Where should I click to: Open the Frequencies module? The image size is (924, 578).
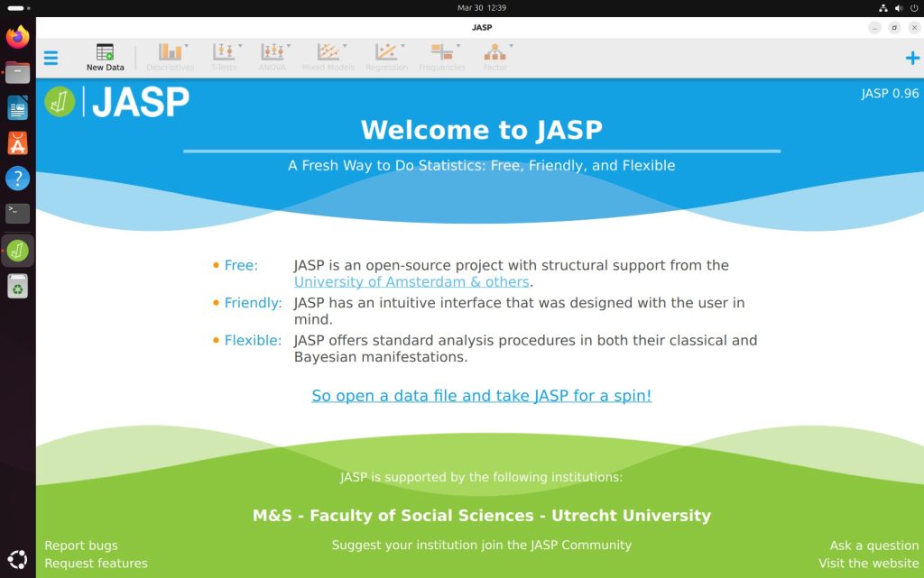(x=442, y=58)
